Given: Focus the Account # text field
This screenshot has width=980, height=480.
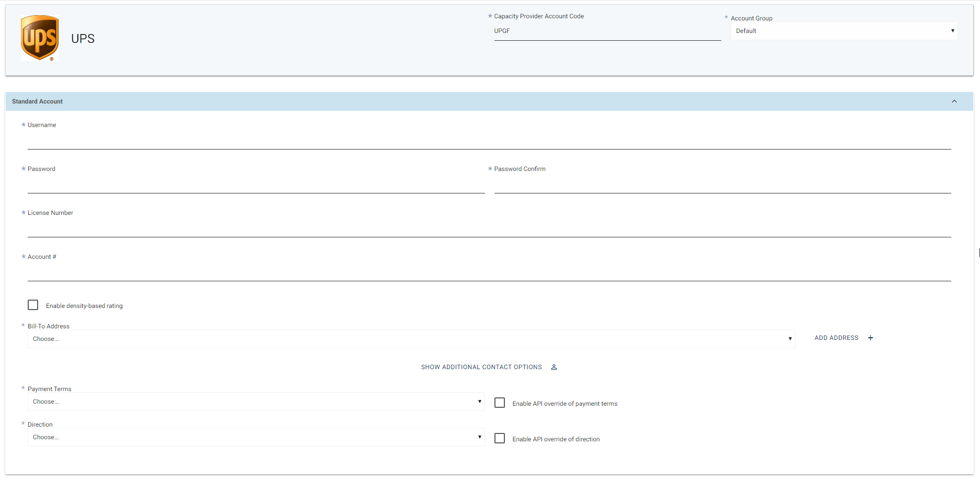Looking at the screenshot, I should tap(489, 272).
